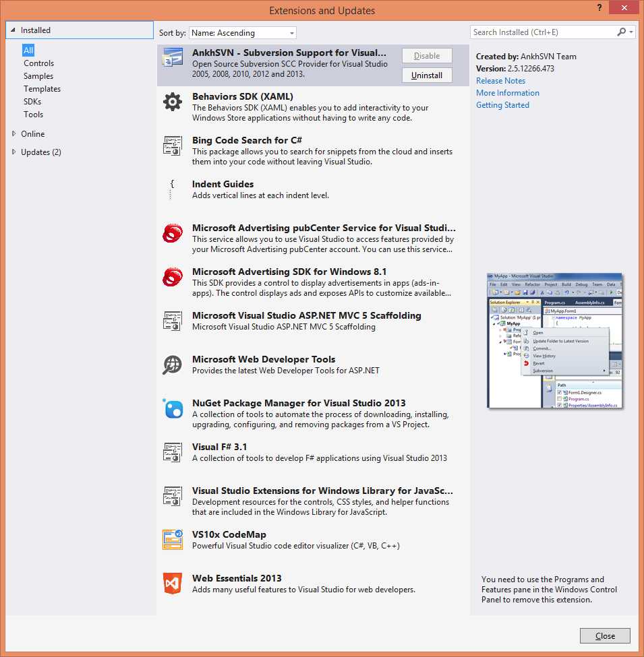Expand the Updates (2) node
Viewport: 644px width, 657px height.
13,152
